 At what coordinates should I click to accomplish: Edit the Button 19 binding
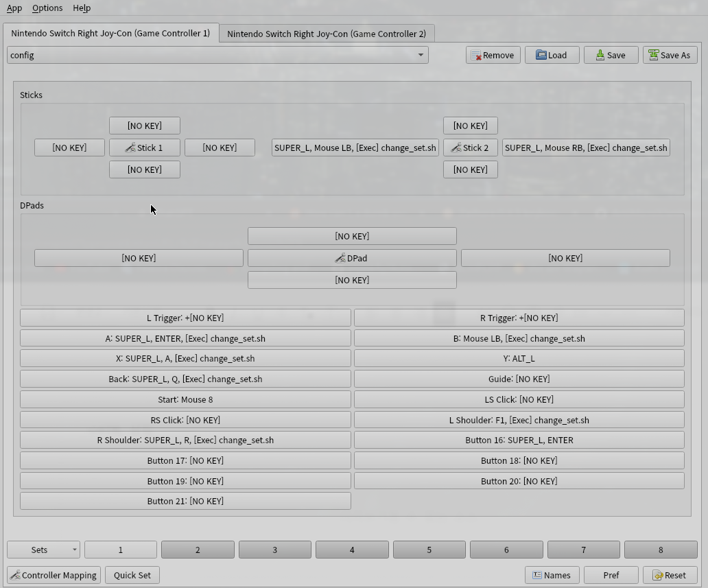click(185, 481)
